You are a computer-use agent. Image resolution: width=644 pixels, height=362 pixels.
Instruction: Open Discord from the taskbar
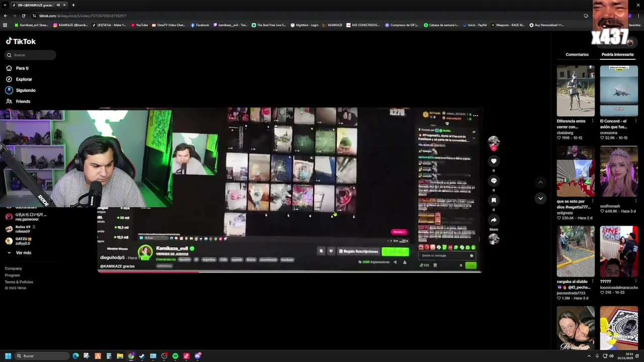coord(198,356)
